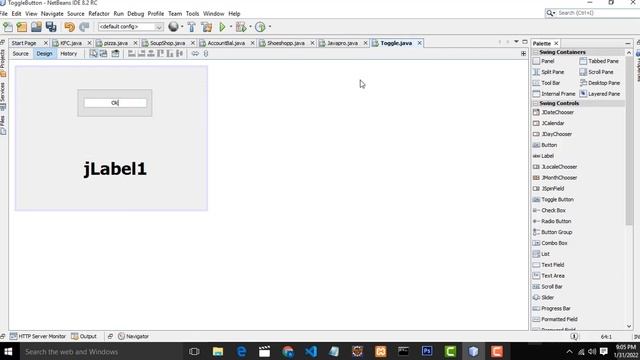Screen dimensions: 640x360
Task: Open the search options magnifier dropdown
Action: 551,13
